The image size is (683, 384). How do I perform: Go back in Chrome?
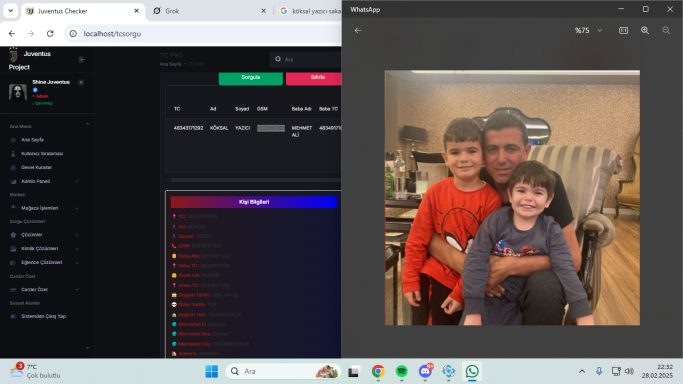coord(12,34)
